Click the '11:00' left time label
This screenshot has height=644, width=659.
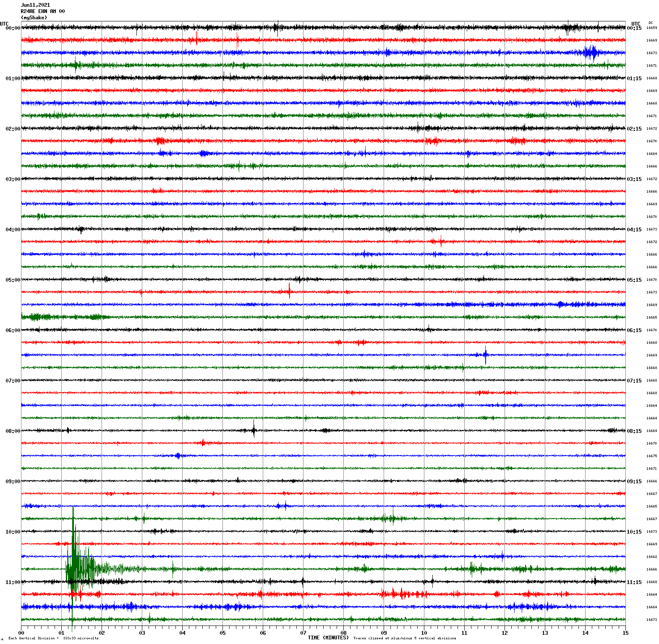[x=13, y=582]
